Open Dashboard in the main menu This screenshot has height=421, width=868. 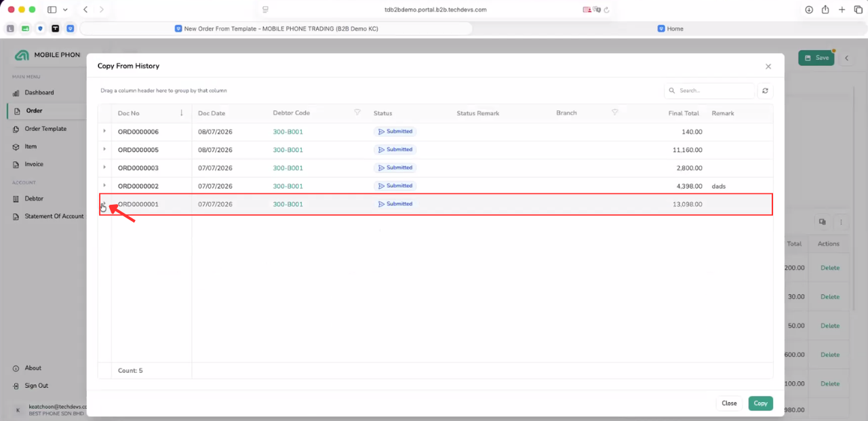[39, 92]
